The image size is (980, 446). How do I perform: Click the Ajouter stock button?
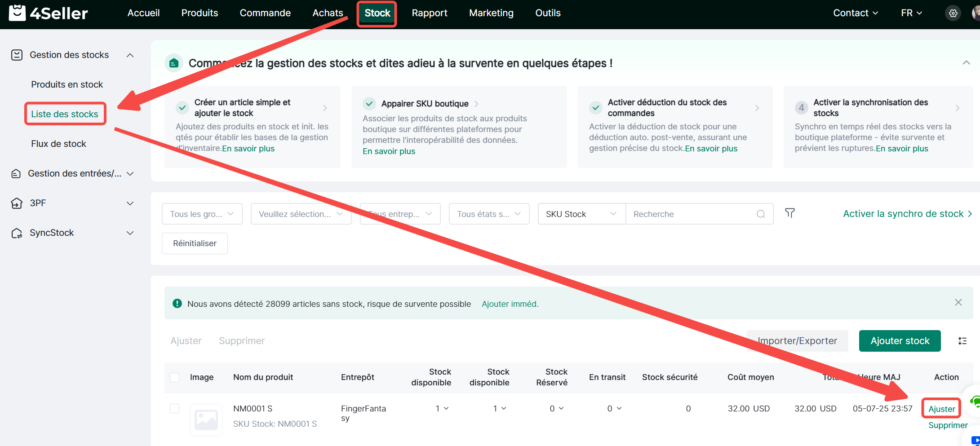[900, 341]
